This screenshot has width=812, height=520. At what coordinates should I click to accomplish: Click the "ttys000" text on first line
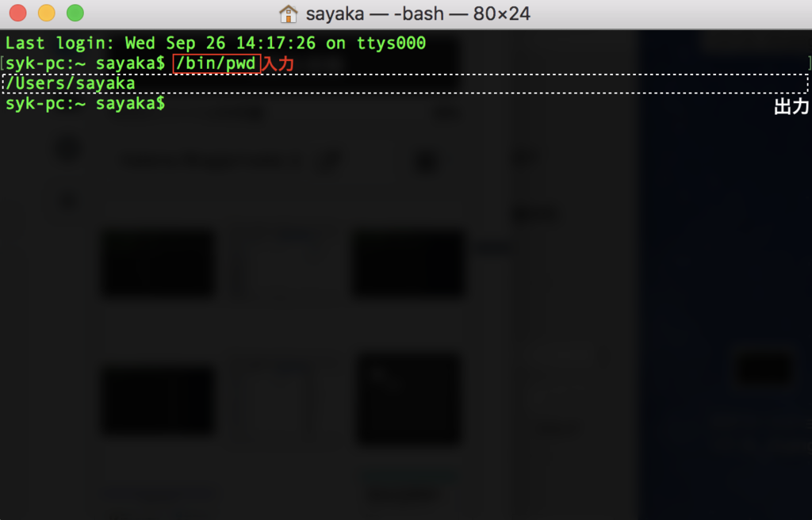click(x=391, y=43)
